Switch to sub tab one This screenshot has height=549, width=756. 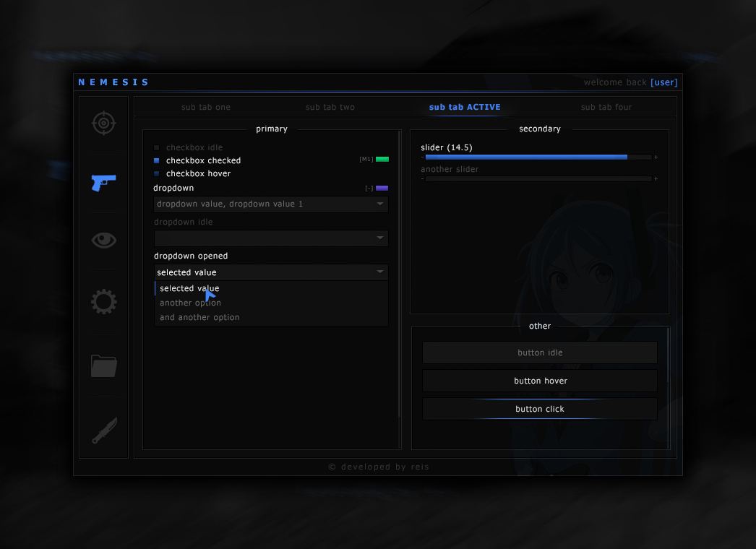[206, 108]
